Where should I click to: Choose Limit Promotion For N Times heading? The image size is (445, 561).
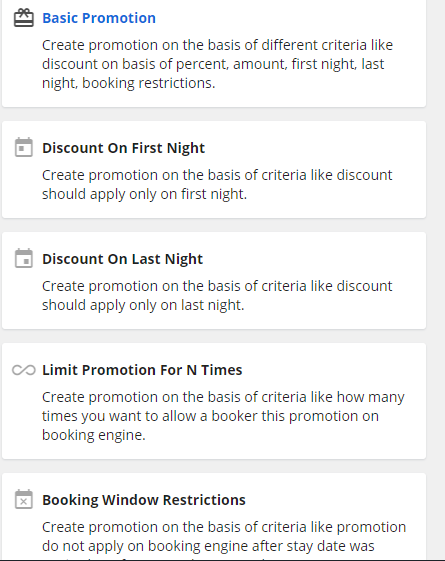pyautogui.click(x=142, y=370)
